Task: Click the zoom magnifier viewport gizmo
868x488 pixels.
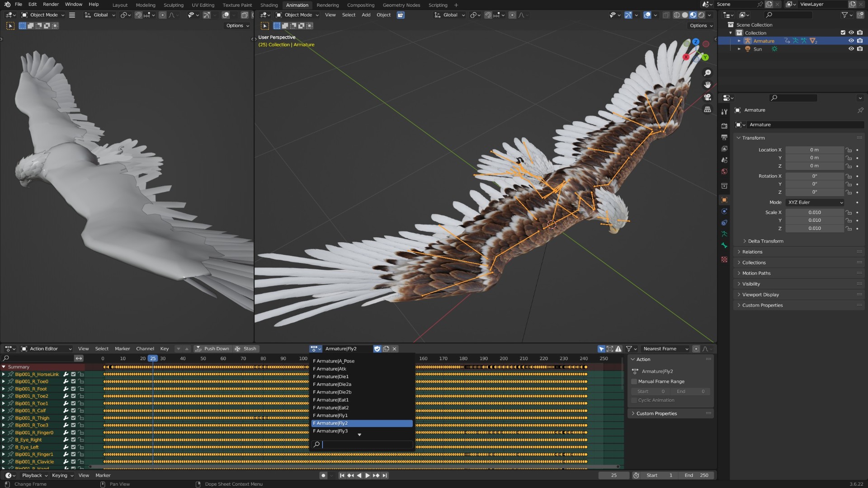Action: point(708,73)
